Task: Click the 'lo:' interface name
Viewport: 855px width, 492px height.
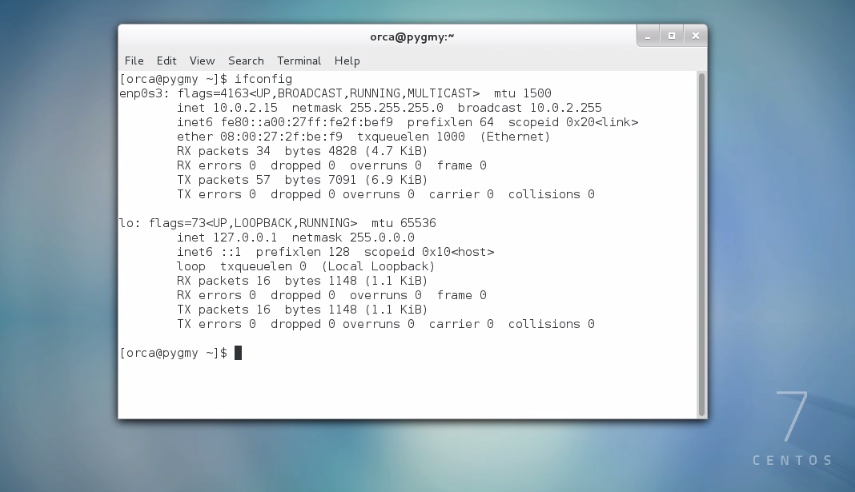Action: [x=130, y=223]
